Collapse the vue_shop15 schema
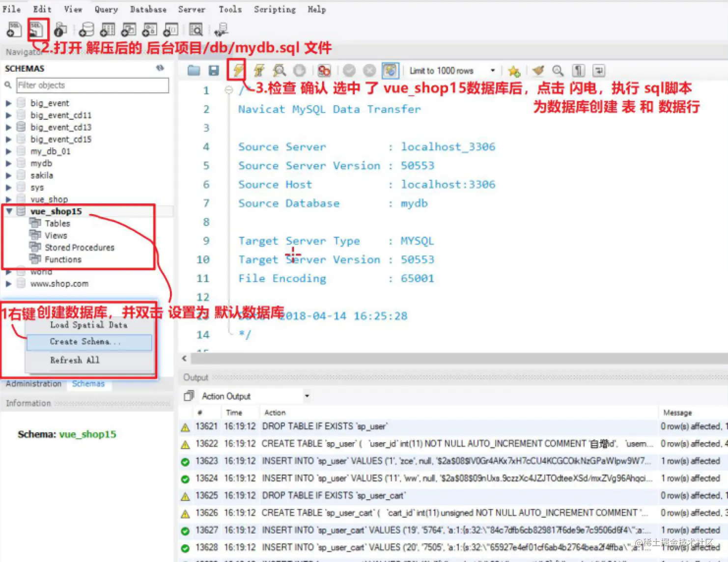Viewport: 728px width, 562px height. [9, 211]
